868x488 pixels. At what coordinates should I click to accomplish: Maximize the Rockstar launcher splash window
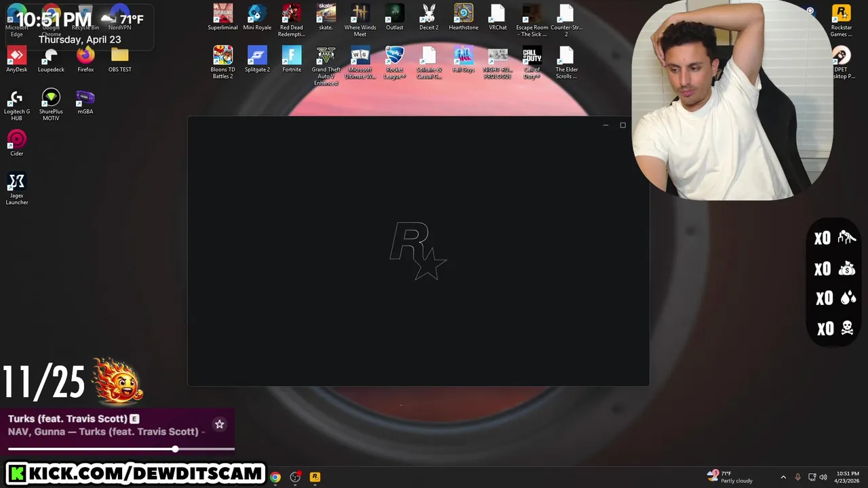pos(623,125)
